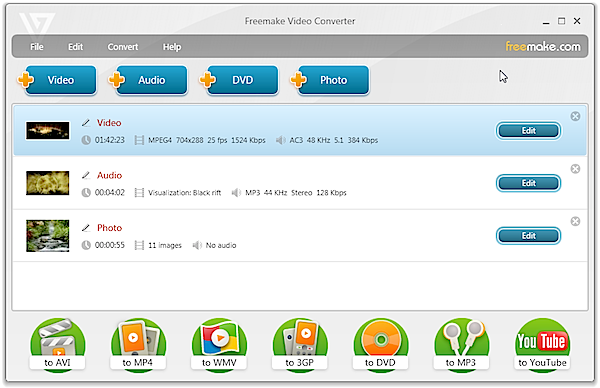The image size is (600, 388).
Task: Remove the Audio item from list
Action: (x=575, y=169)
